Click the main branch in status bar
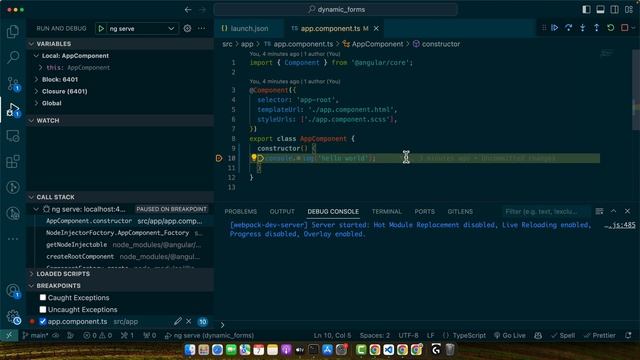Screen dimensions: 640x360 pyautogui.click(x=36, y=336)
